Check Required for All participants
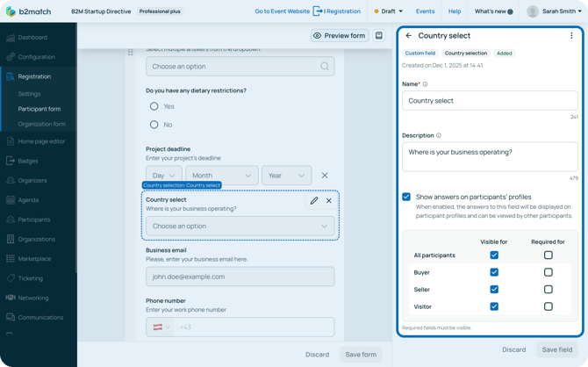This screenshot has width=588, height=367. pos(548,255)
